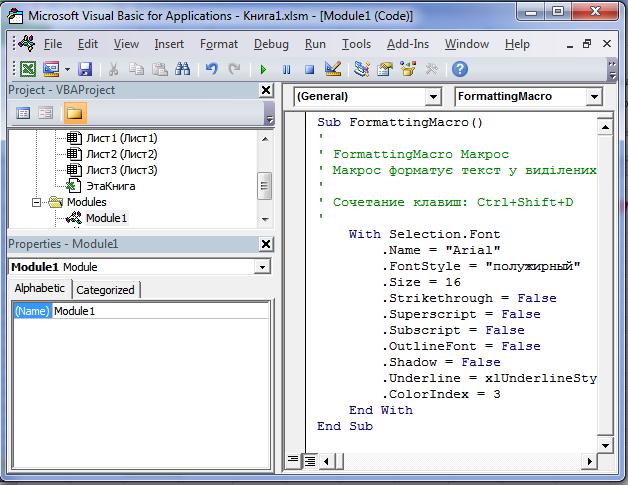The width and height of the screenshot is (628, 485).
Task: Open Find with the binoculars icon
Action: 183,69
